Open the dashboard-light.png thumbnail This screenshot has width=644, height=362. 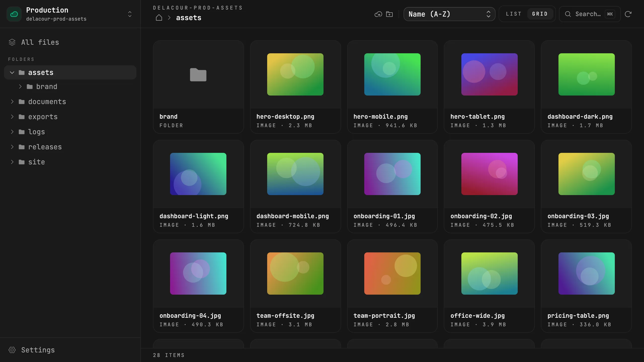pyautogui.click(x=198, y=174)
